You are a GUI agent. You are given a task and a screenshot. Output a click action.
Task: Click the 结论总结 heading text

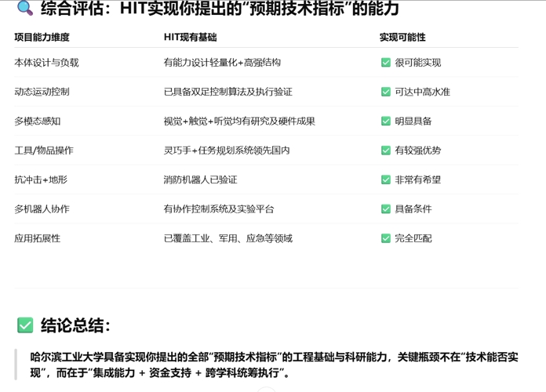coord(75,325)
